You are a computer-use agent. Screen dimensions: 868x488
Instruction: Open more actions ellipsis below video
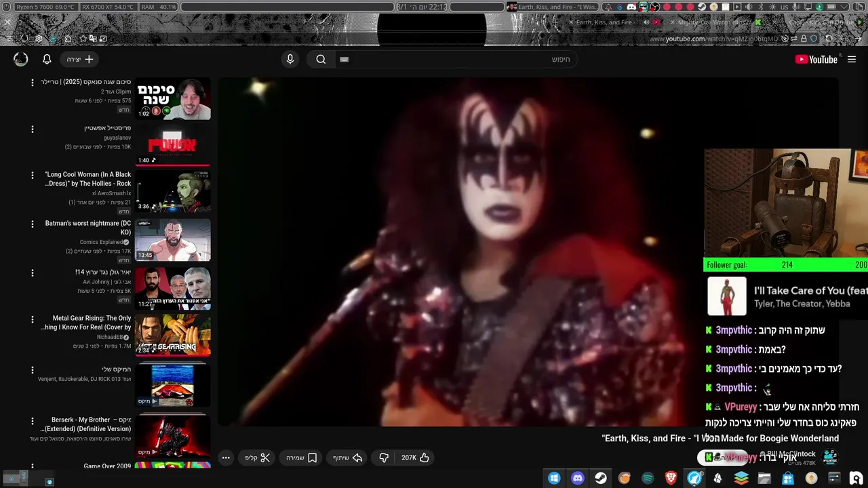pyautogui.click(x=226, y=457)
